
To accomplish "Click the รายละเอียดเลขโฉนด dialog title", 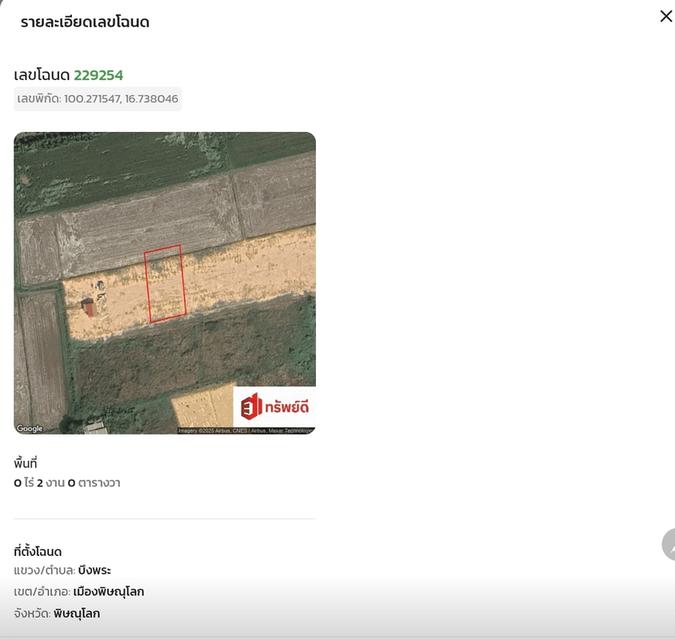I will (x=85, y=22).
